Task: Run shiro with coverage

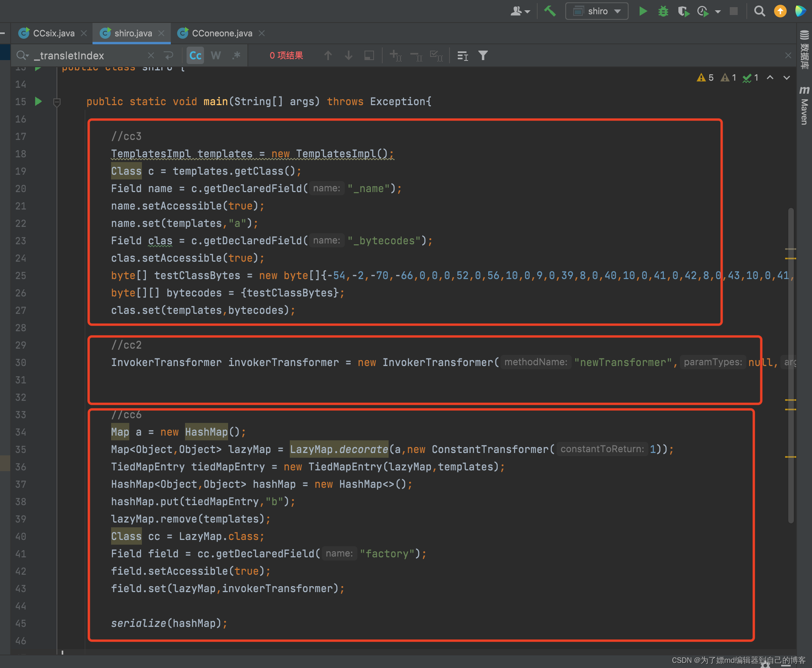Action: click(x=683, y=11)
